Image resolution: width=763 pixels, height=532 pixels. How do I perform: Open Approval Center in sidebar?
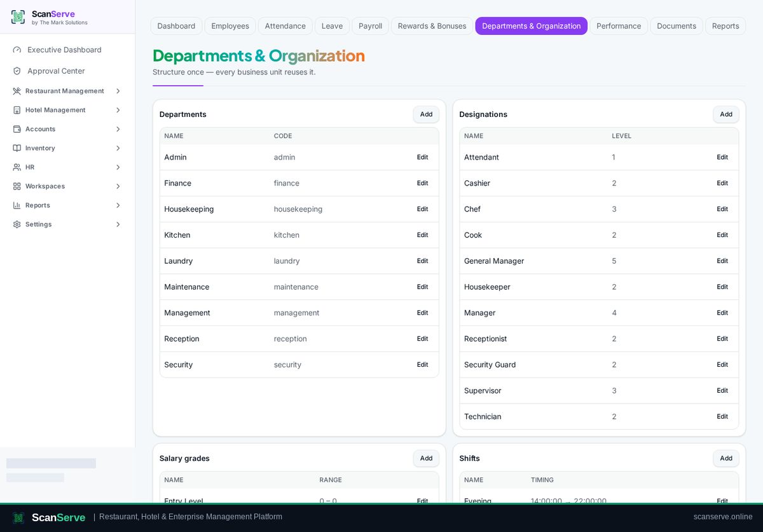coord(67,71)
